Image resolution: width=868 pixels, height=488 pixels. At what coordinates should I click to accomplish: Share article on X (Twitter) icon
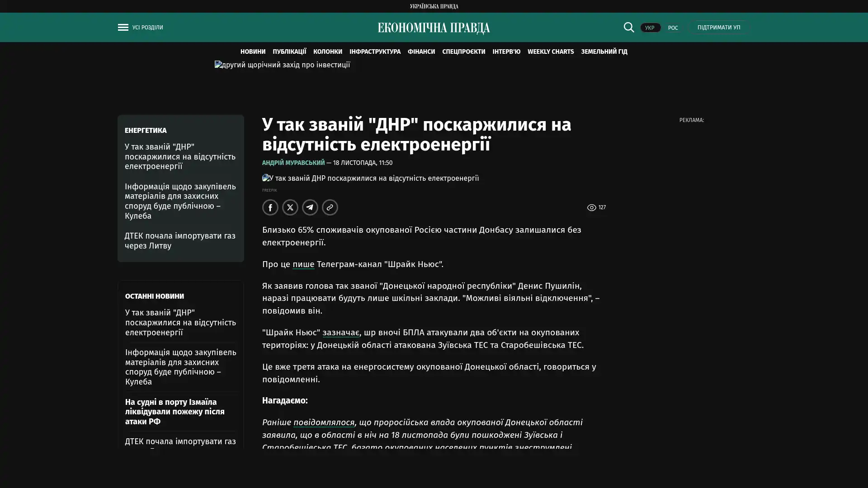pyautogui.click(x=290, y=207)
